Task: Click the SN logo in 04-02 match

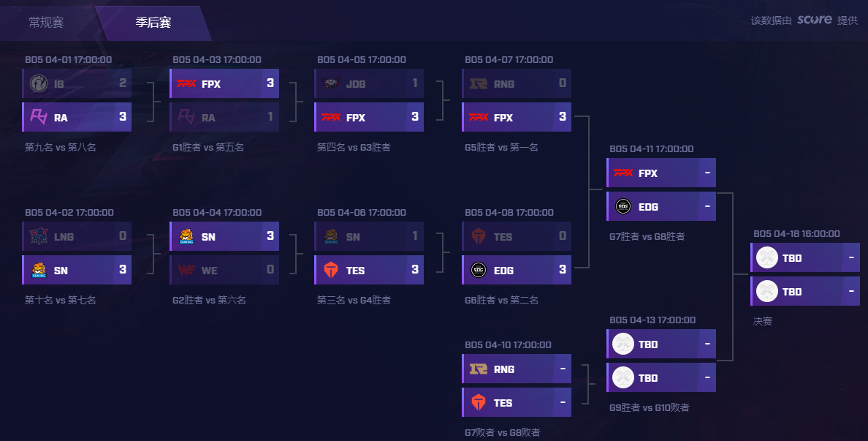Action: [x=37, y=271]
